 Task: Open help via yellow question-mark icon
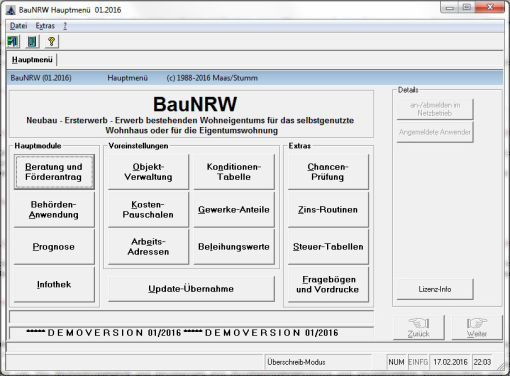pyautogui.click(x=51, y=42)
